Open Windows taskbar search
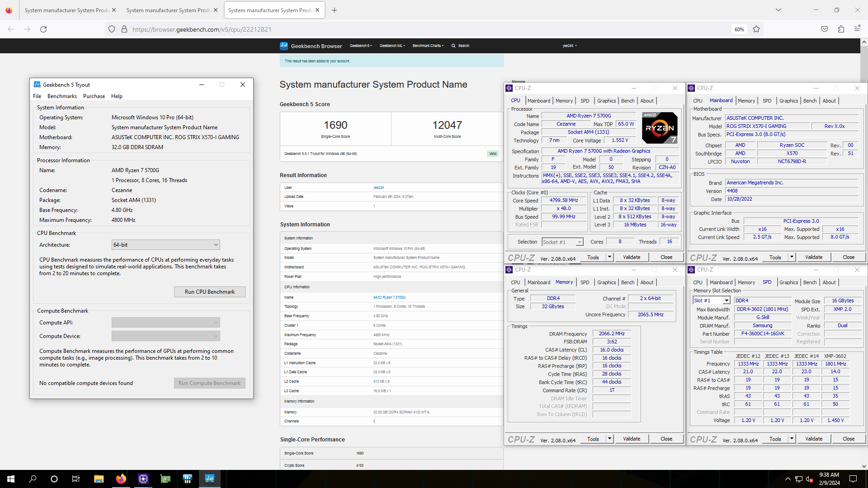Viewport: 868px width, 488px height. point(33,479)
